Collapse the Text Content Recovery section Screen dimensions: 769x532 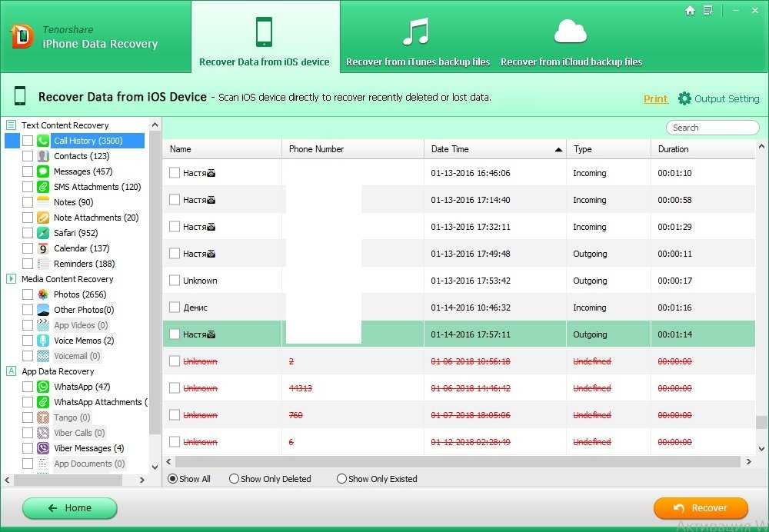click(x=11, y=125)
